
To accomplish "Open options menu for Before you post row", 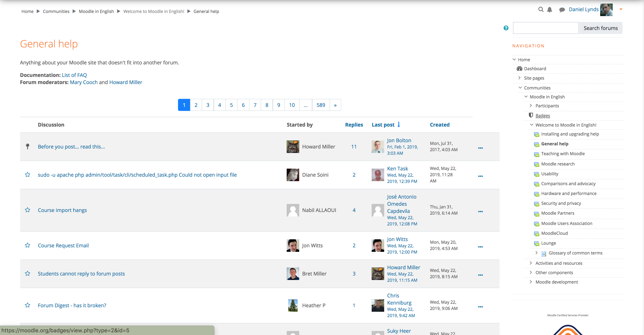I will 480,148.
